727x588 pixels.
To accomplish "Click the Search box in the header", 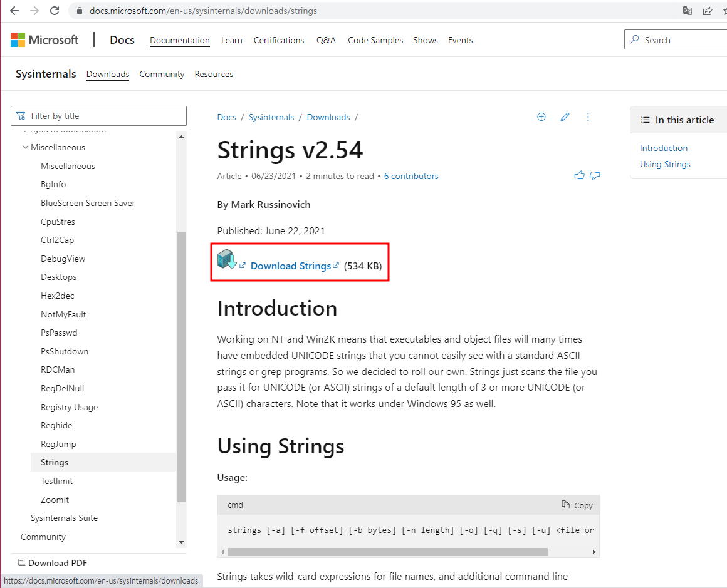I will pos(676,40).
